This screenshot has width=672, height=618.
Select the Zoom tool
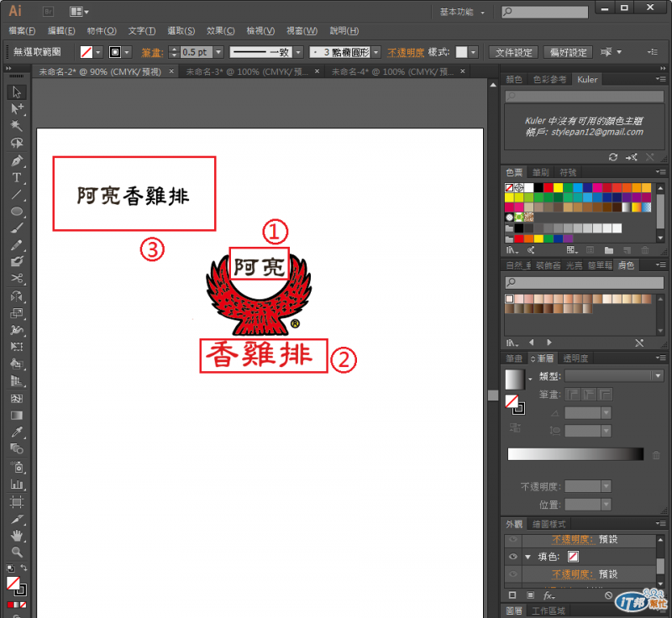pyautogui.click(x=17, y=552)
